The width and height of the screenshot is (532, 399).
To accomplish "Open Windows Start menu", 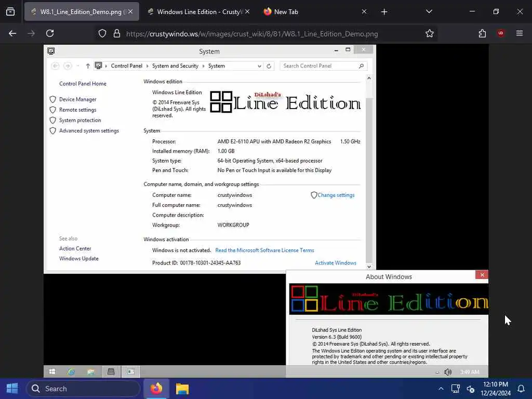I will [x=12, y=389].
